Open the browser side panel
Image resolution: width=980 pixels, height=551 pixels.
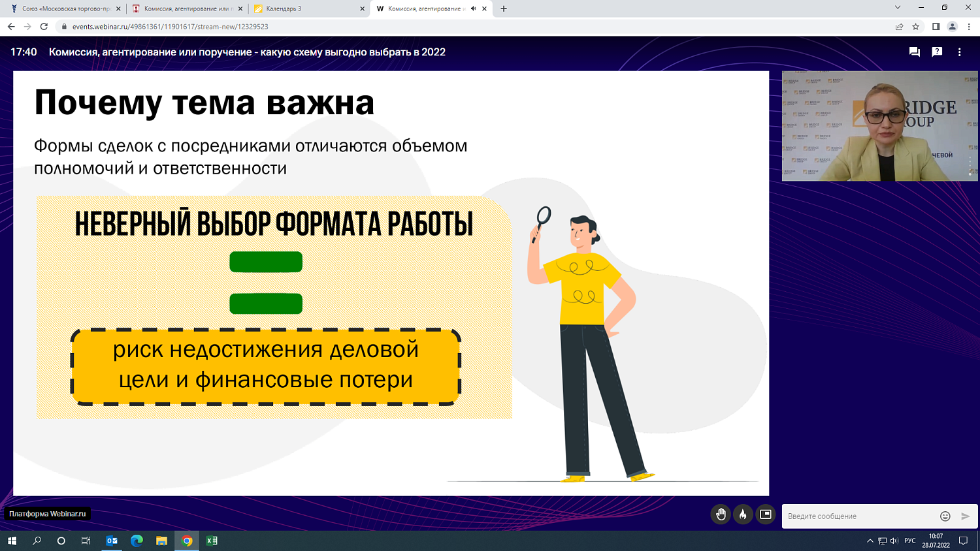936,27
